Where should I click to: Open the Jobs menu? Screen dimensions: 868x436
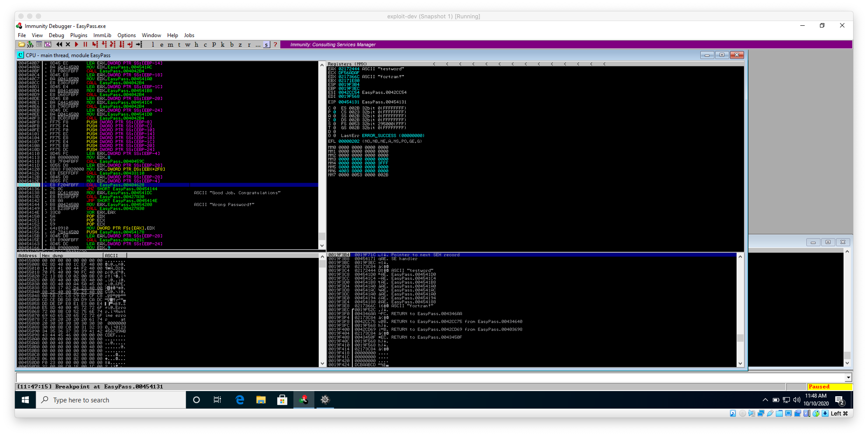189,35
